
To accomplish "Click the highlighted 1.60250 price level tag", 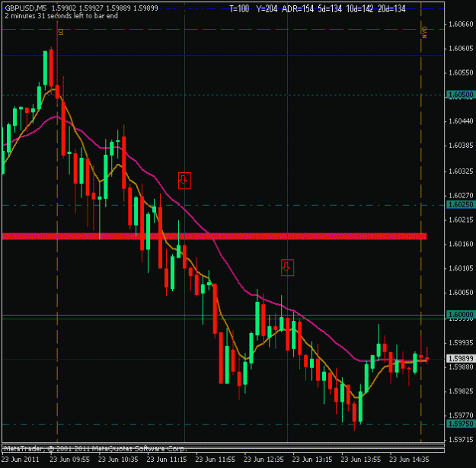I will tap(461, 205).
